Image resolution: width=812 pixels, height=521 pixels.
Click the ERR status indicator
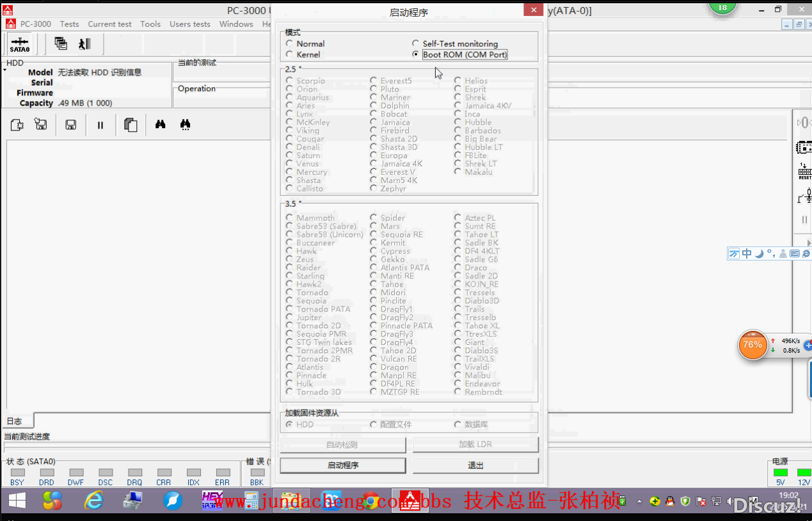(x=223, y=473)
